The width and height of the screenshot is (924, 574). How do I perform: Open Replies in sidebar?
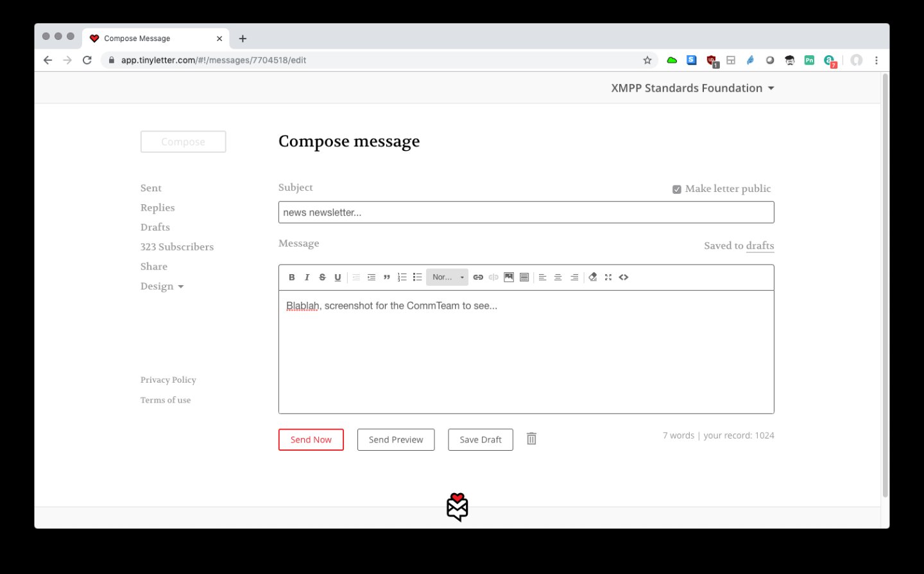(158, 207)
